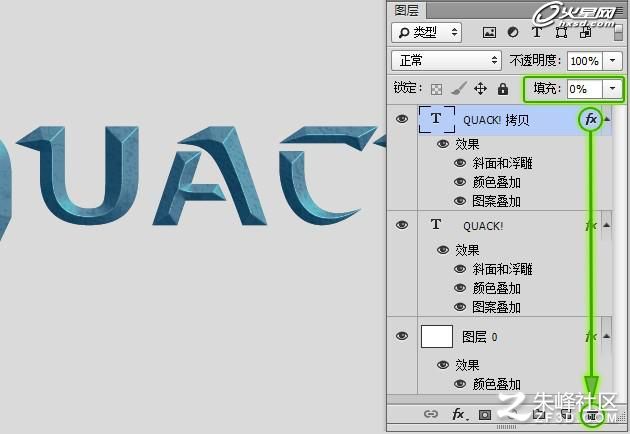Click 图案叠加 under QUACK! 拷贝
Image resolution: width=630 pixels, height=434 pixels.
tap(497, 201)
